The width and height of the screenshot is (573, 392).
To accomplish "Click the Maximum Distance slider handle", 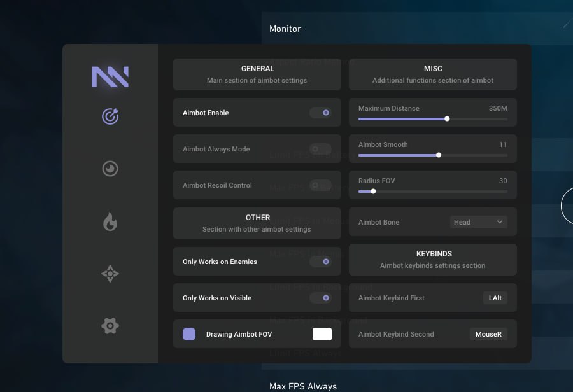I will pyautogui.click(x=448, y=119).
